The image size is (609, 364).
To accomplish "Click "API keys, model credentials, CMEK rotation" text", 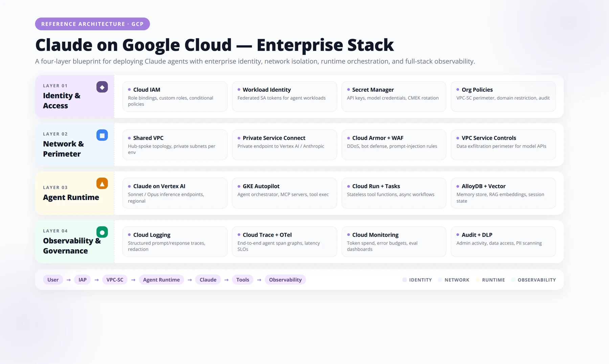I will (x=393, y=98).
